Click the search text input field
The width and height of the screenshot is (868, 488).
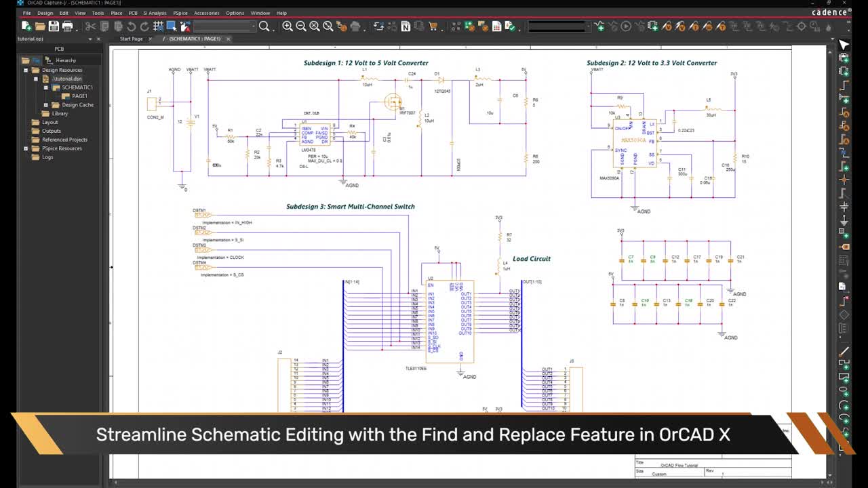pos(224,26)
